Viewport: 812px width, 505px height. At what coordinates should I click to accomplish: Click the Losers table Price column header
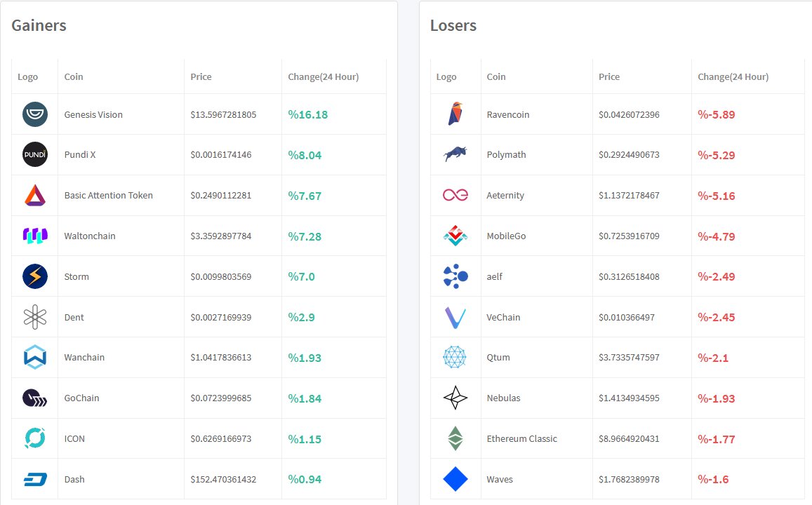609,76
